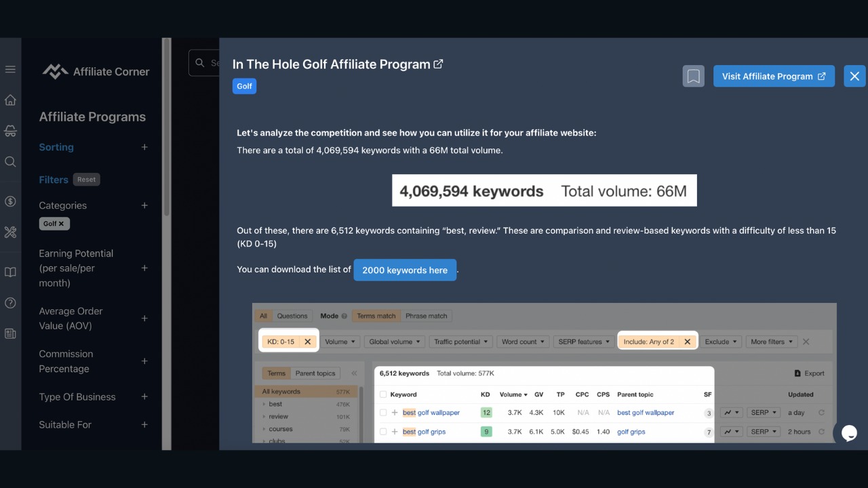Click plus icon beside best golf wallpaper
Screen dimensions: 868x488
[395, 413]
